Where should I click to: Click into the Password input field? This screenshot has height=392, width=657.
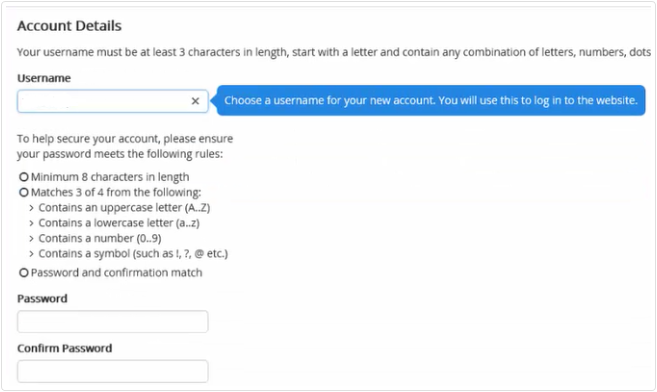[x=113, y=322]
